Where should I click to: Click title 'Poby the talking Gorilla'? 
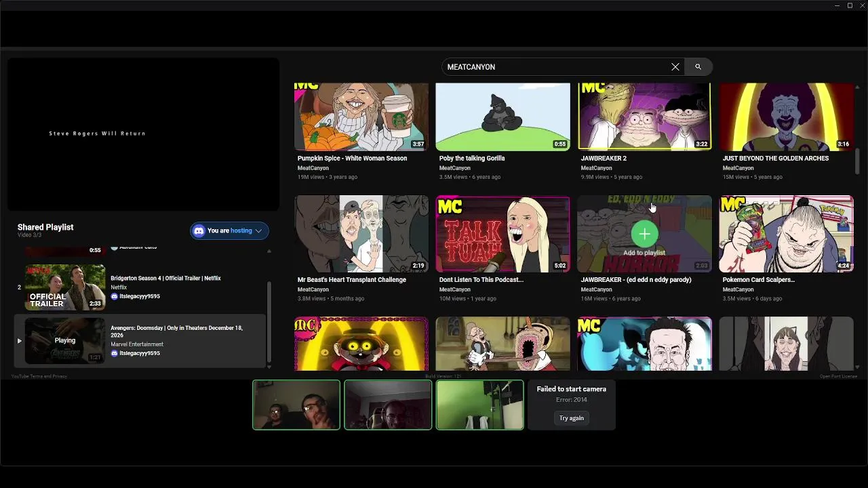point(472,159)
